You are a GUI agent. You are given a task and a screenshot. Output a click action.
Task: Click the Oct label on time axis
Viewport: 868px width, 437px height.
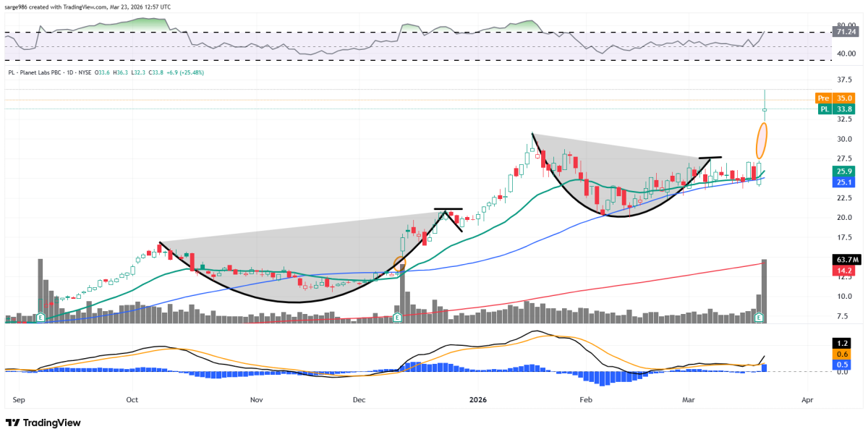(x=132, y=399)
